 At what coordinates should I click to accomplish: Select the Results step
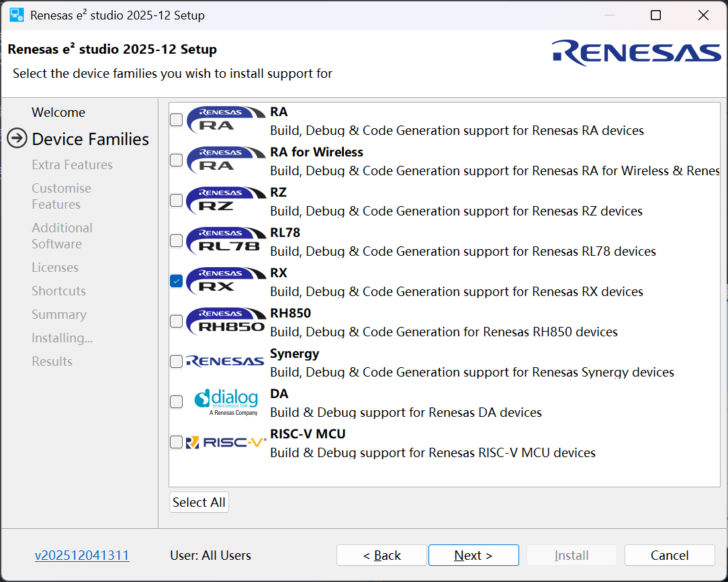pyautogui.click(x=52, y=362)
